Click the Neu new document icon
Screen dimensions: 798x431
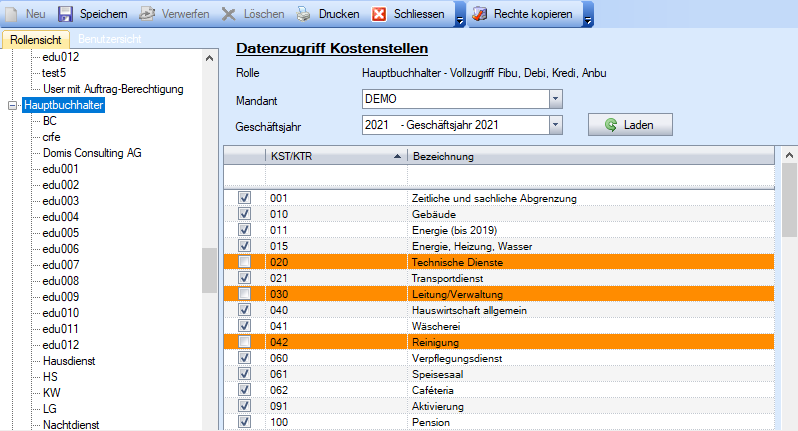pyautogui.click(x=12, y=15)
